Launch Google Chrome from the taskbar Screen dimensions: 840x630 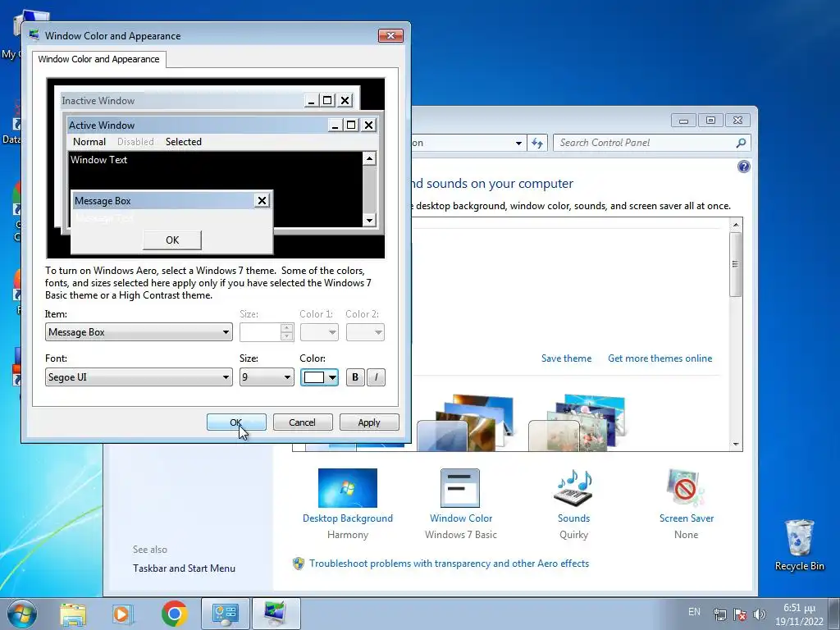tap(174, 614)
